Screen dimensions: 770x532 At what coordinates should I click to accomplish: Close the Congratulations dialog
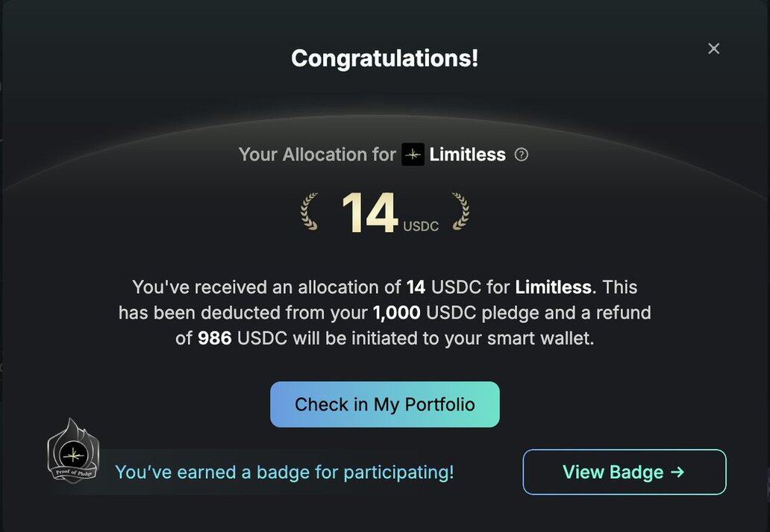pyautogui.click(x=714, y=48)
